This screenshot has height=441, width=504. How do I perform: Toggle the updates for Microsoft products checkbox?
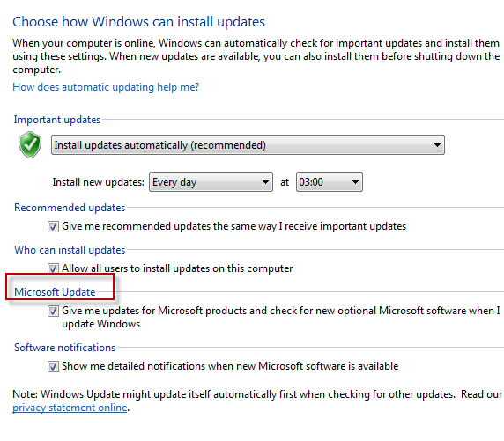53,311
